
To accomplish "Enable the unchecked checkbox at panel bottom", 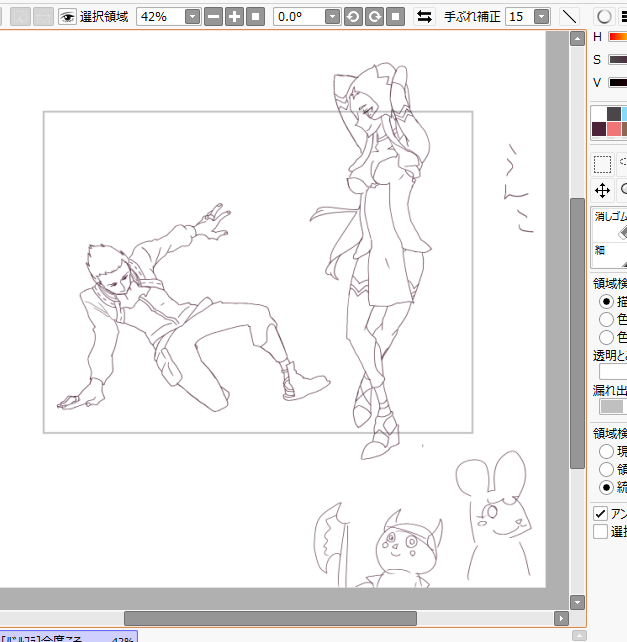I will coord(601,532).
